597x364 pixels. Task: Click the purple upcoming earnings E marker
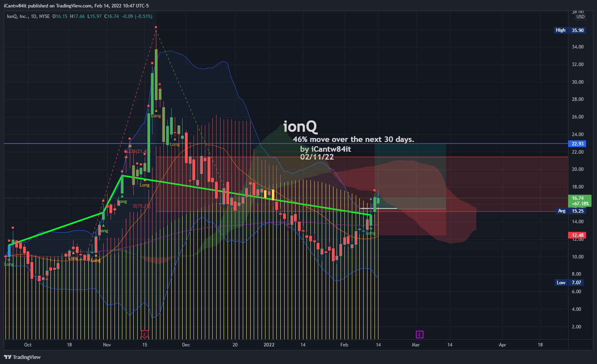[420, 334]
